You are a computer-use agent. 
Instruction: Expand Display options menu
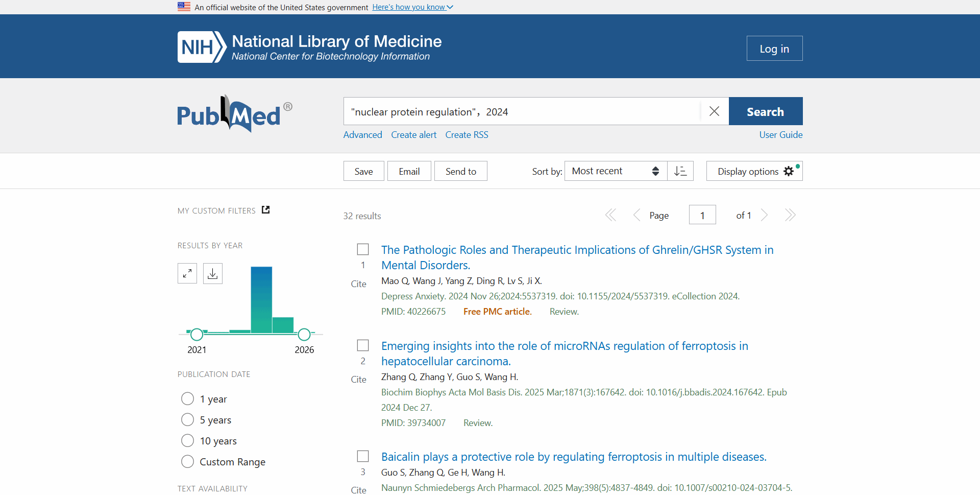pos(754,171)
